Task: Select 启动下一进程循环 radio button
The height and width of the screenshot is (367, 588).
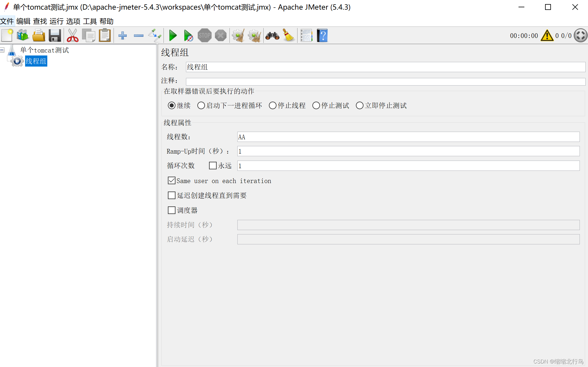Action: [201, 105]
